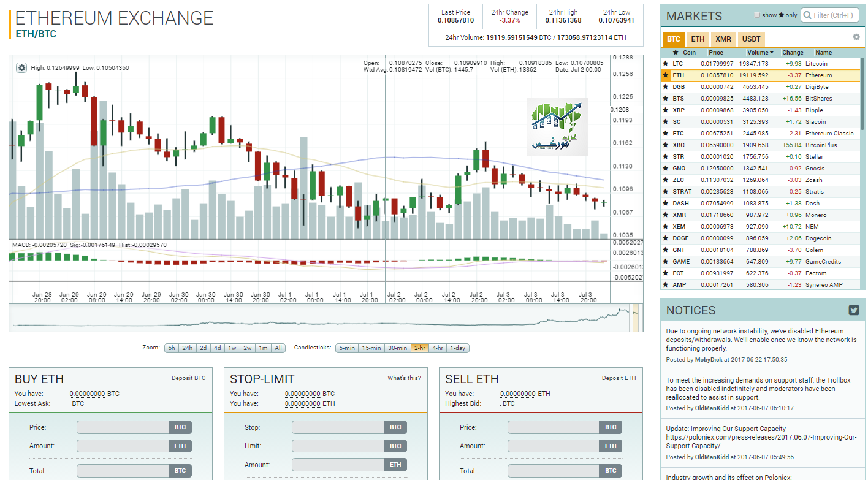Sort markets by Change column header

click(793, 53)
